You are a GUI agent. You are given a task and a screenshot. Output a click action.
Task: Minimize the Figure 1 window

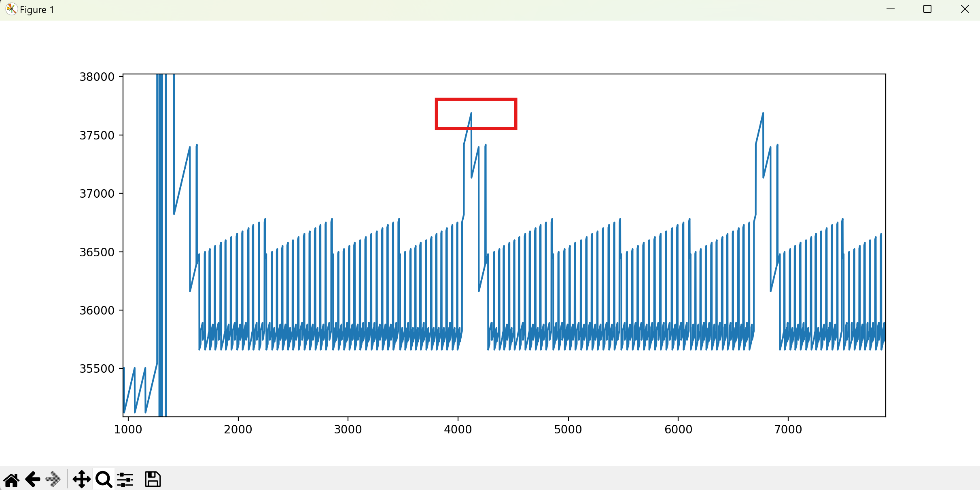coord(890,9)
